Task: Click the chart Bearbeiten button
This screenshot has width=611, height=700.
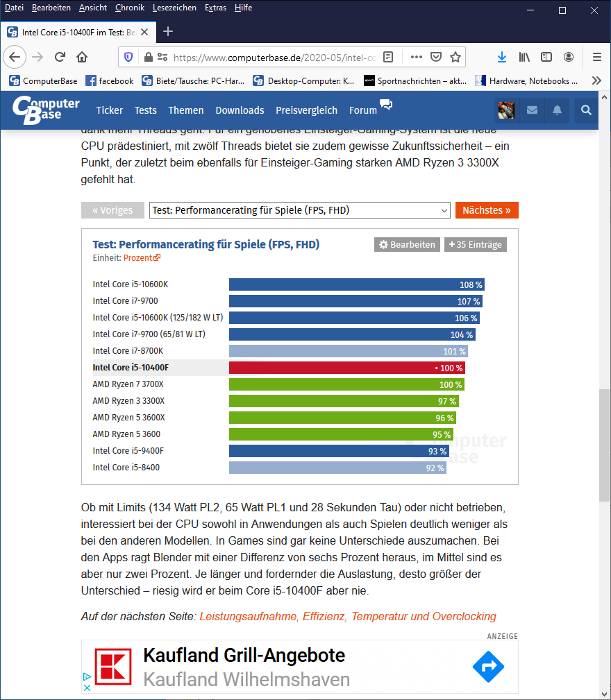Action: [x=407, y=245]
